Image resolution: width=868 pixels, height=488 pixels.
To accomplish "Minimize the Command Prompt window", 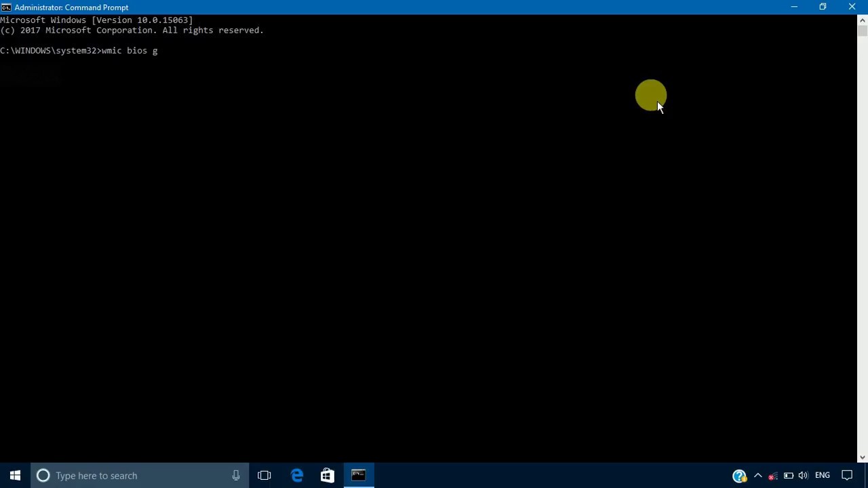I will (x=793, y=7).
